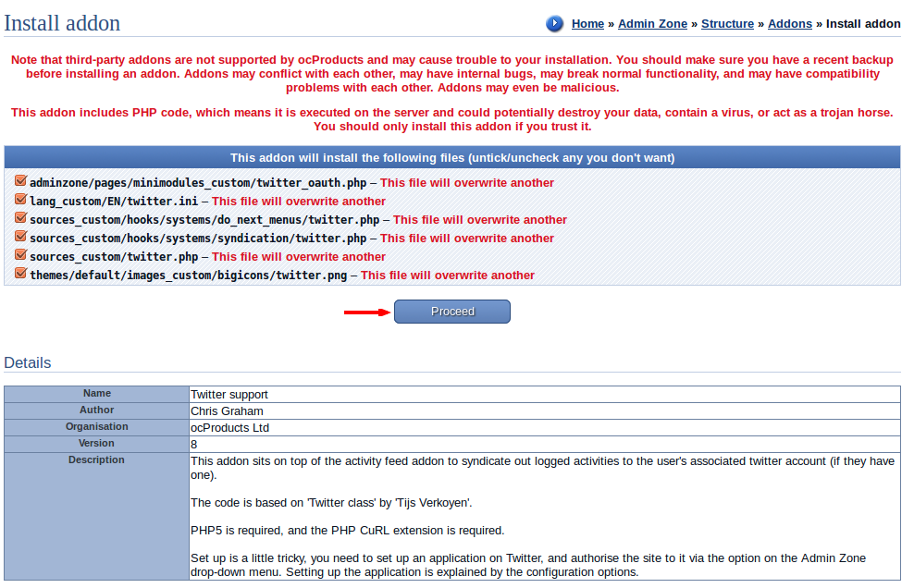
Task: Toggle the do_next_menus/twitter.php checkbox
Action: coord(20,219)
